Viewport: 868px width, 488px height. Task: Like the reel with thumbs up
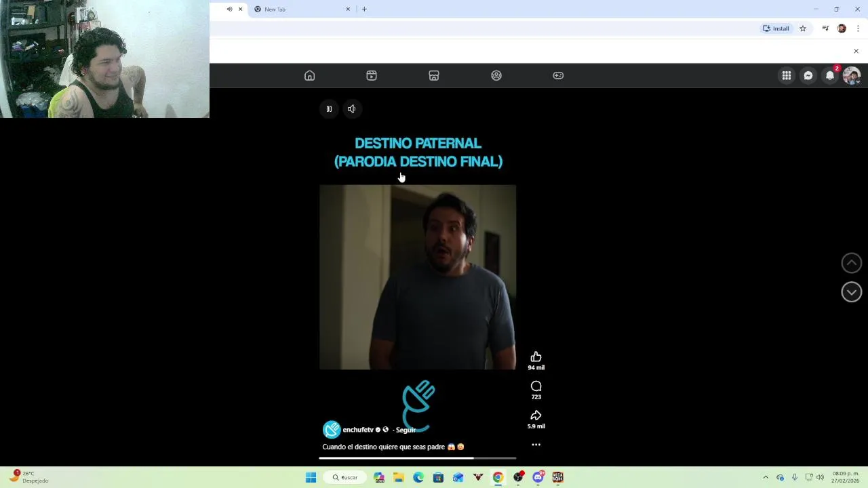pyautogui.click(x=536, y=357)
